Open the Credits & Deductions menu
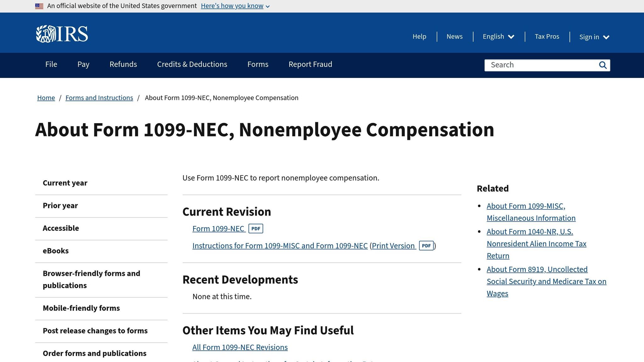 coord(192,64)
